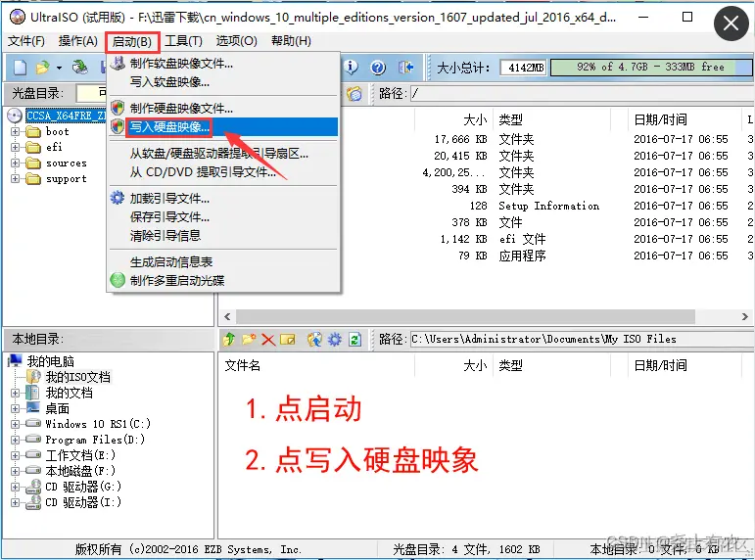Viewport: 755px width, 560px height.
Task: Expand the Windows 10 RS1(C:) drive node
Action: click(15, 424)
